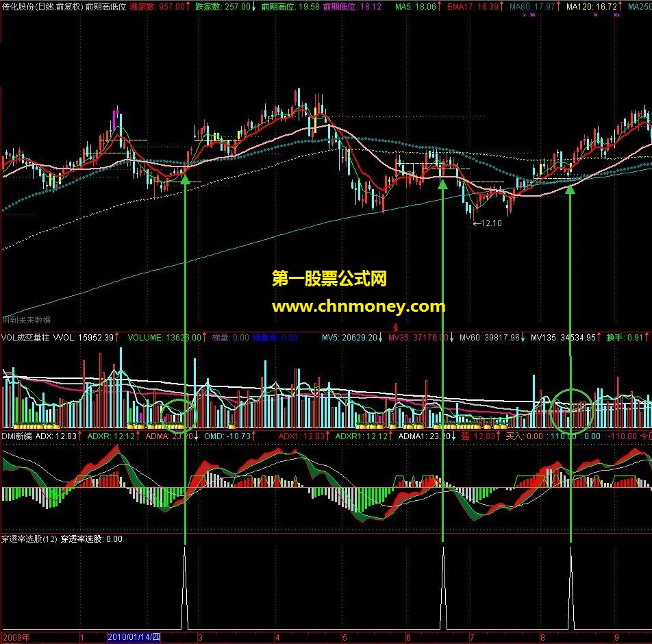The height and width of the screenshot is (644, 652).
Task: Click the 换手: 0.91 turnover label
Action: point(625,337)
